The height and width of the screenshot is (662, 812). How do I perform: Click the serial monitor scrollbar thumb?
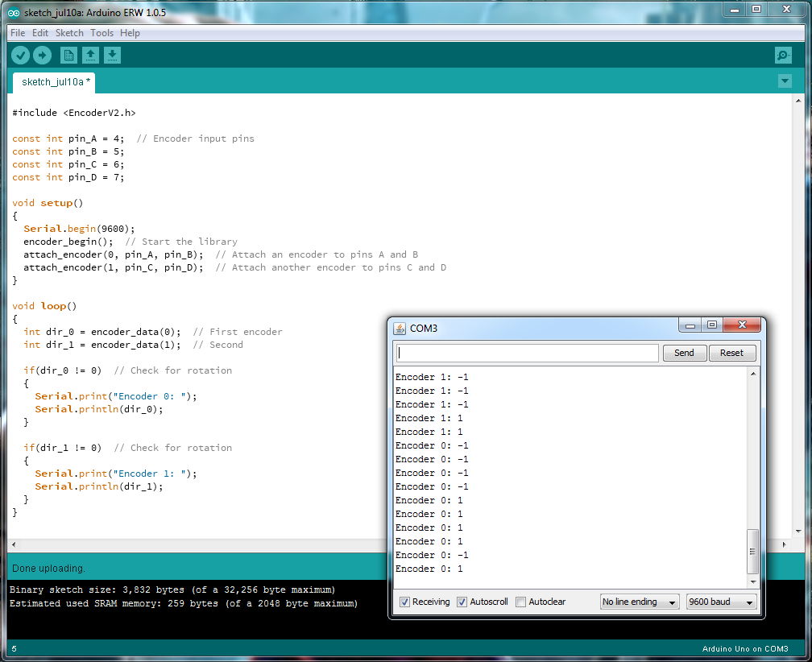click(753, 551)
